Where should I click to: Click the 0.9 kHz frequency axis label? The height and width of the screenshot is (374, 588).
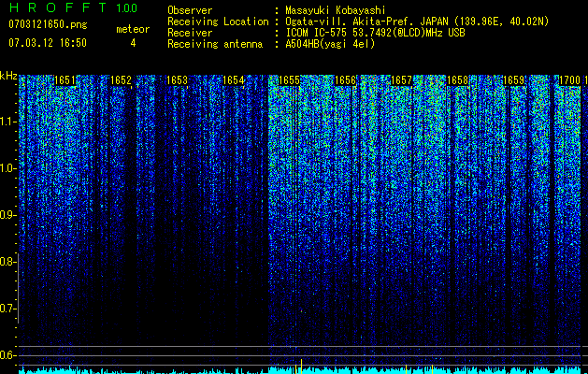coord(7,215)
